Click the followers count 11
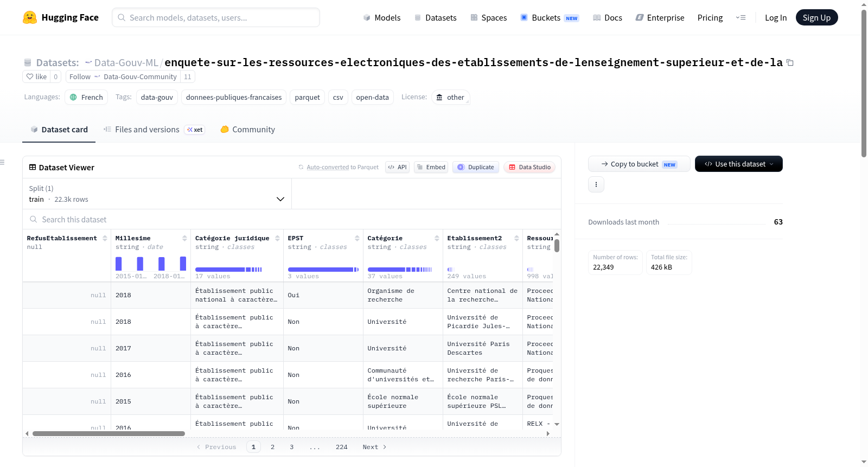The height and width of the screenshot is (467, 868). 188,76
